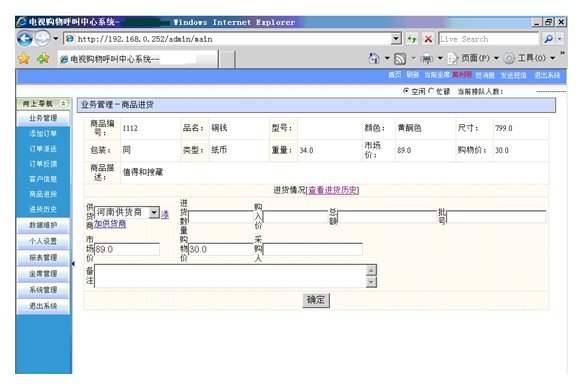Click the Print icon in toolbar
The width and height of the screenshot is (581, 387).
(427, 59)
